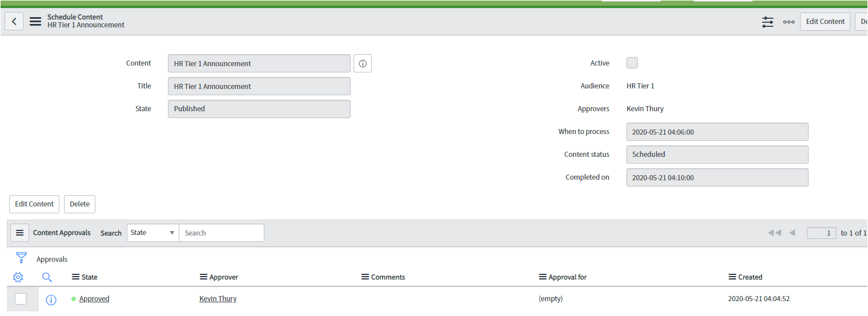Open more options three-dot menu in header
The width and height of the screenshot is (868, 316).
point(789,22)
